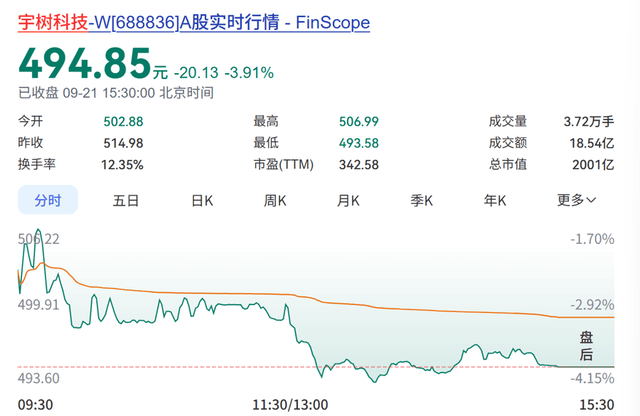Select the 分时 chart tab
This screenshot has width=640, height=416.
(48, 200)
